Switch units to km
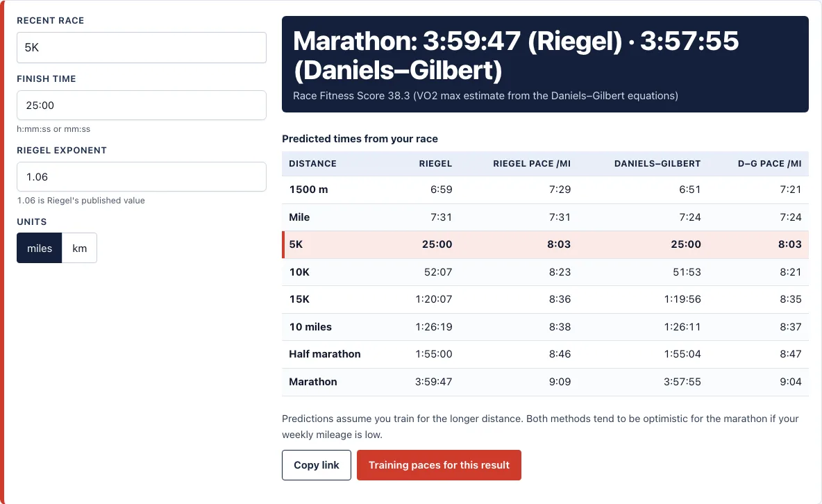Viewport: 822px width, 504px height. [79, 248]
